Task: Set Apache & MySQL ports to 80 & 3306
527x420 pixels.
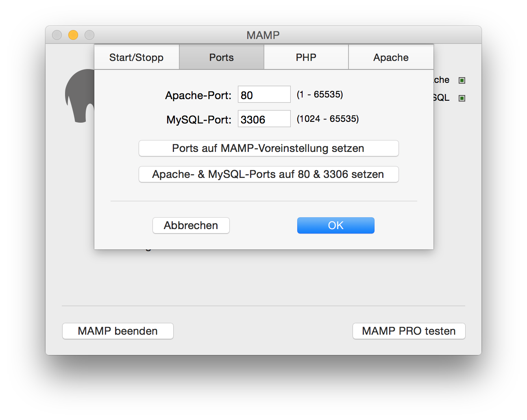Action: (268, 174)
